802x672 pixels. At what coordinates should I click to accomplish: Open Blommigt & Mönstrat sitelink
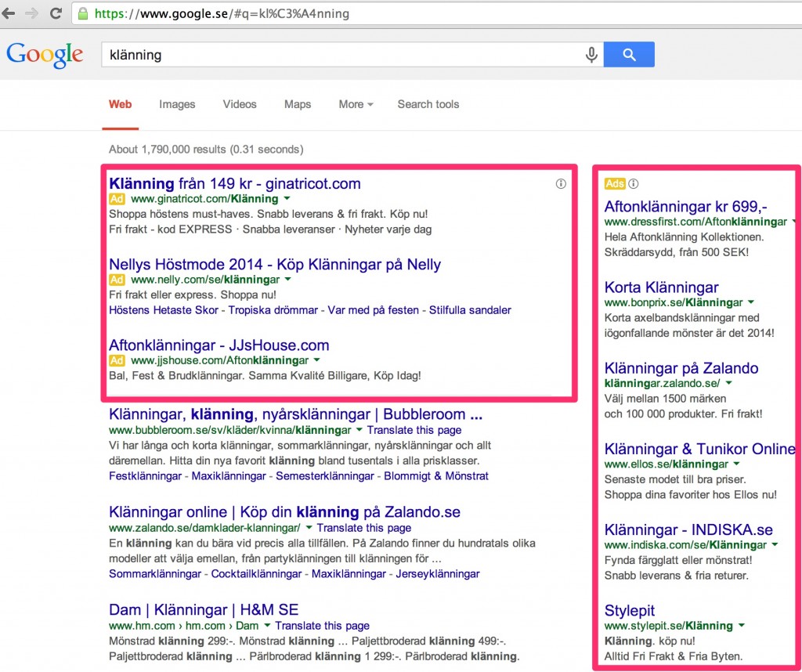tap(436, 476)
